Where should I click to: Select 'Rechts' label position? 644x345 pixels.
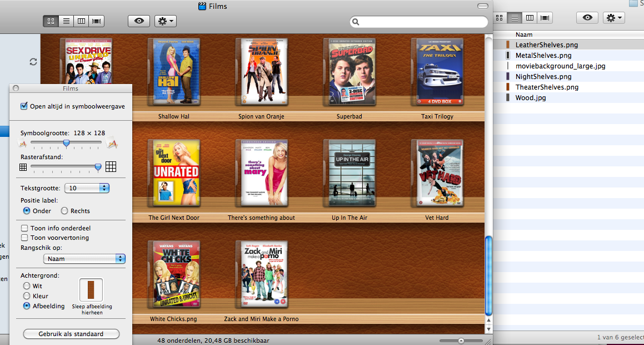[64, 210]
